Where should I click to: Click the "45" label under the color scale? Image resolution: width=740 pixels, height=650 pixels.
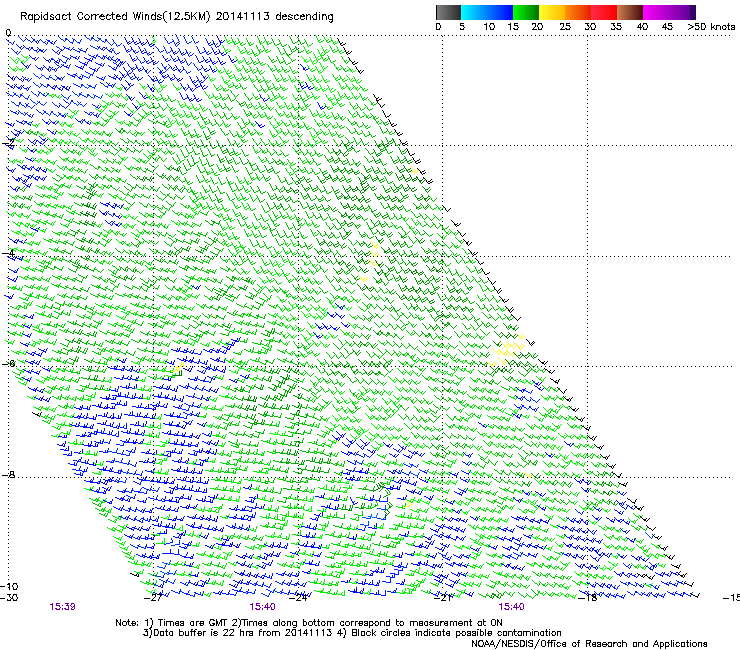coord(667,27)
